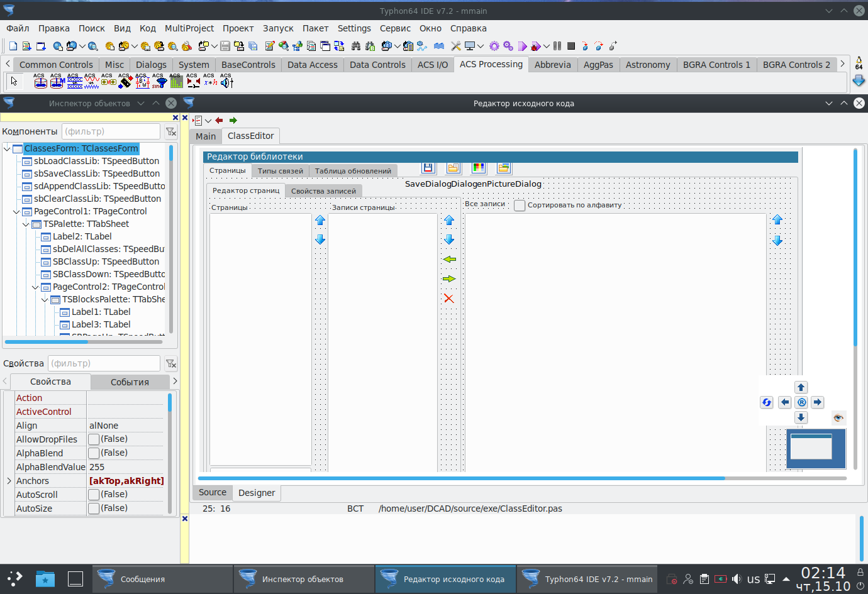Collapse the TSPalette tree node
The height and width of the screenshot is (594, 868).
(26, 224)
